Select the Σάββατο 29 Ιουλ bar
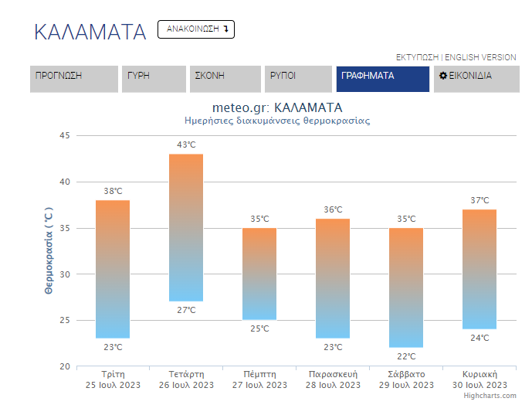Viewport: 532px width, 405px height. [x=406, y=288]
